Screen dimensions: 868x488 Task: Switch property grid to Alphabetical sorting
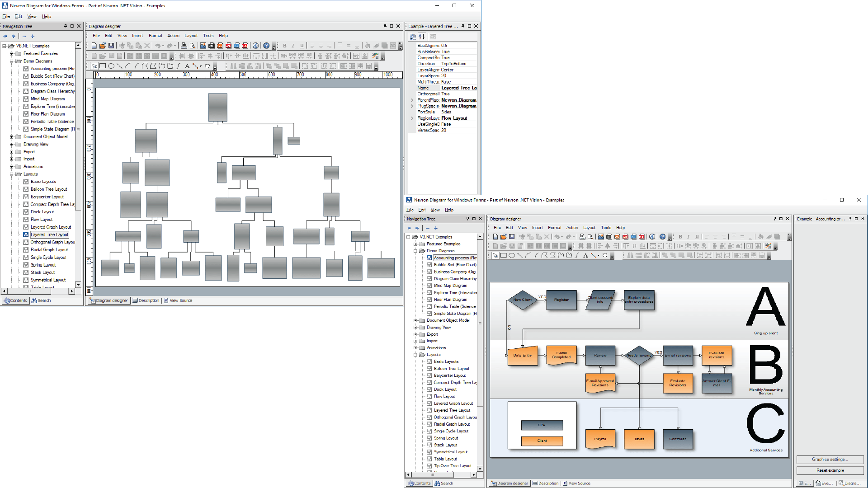pos(422,37)
